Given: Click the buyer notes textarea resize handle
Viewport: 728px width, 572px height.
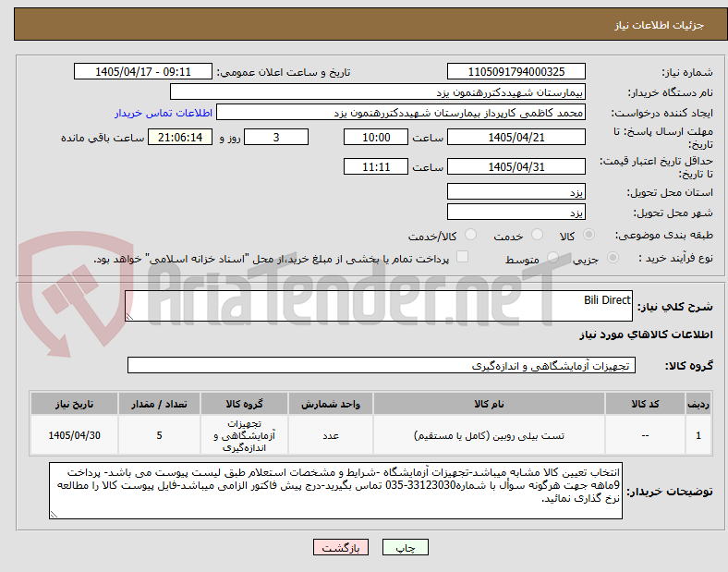Looking at the screenshot, I should (x=54, y=515).
